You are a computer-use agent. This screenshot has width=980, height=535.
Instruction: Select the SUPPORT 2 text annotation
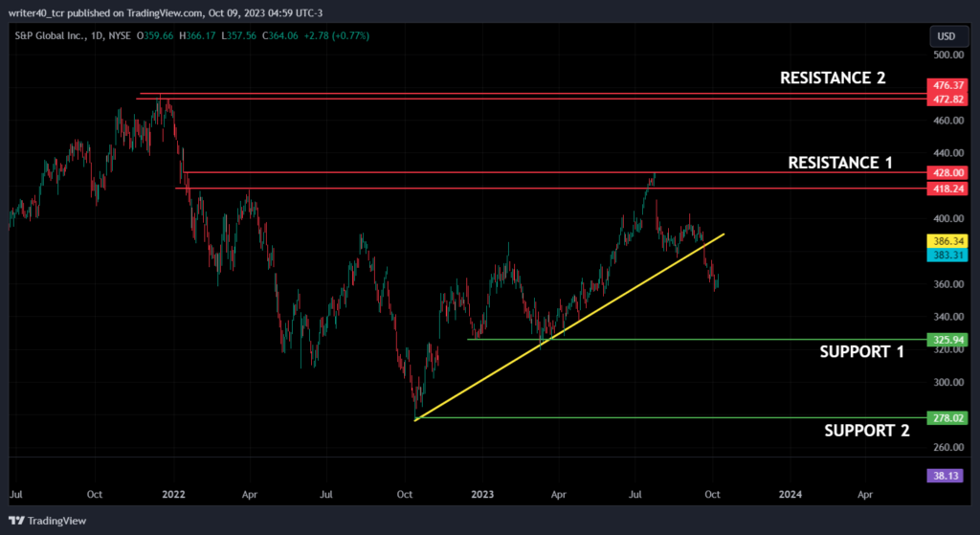(867, 431)
